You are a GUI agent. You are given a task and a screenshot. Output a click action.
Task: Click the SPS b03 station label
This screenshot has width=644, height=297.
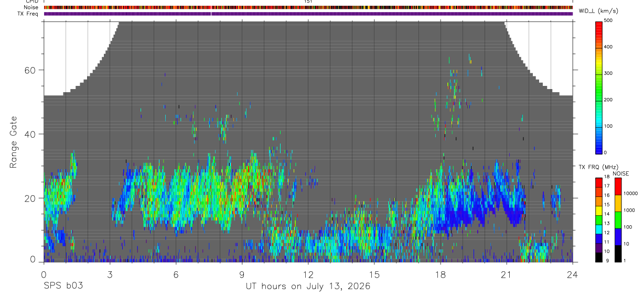[63, 286]
